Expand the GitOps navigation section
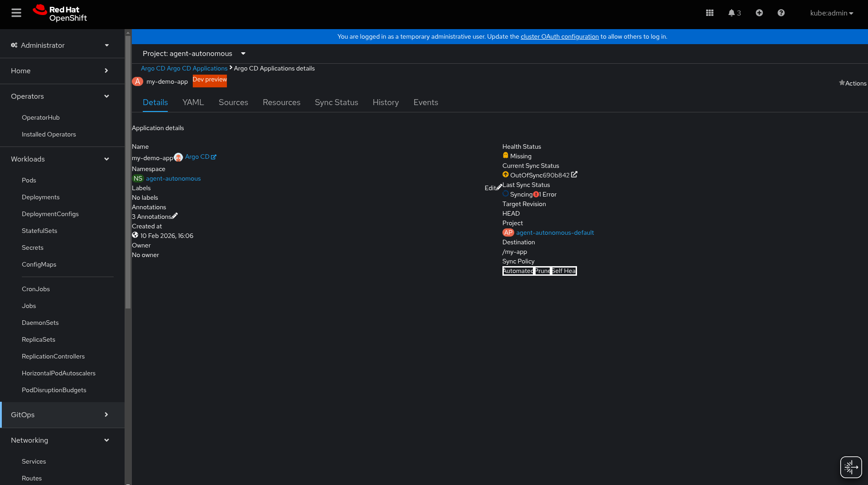868x485 pixels. pyautogui.click(x=60, y=414)
